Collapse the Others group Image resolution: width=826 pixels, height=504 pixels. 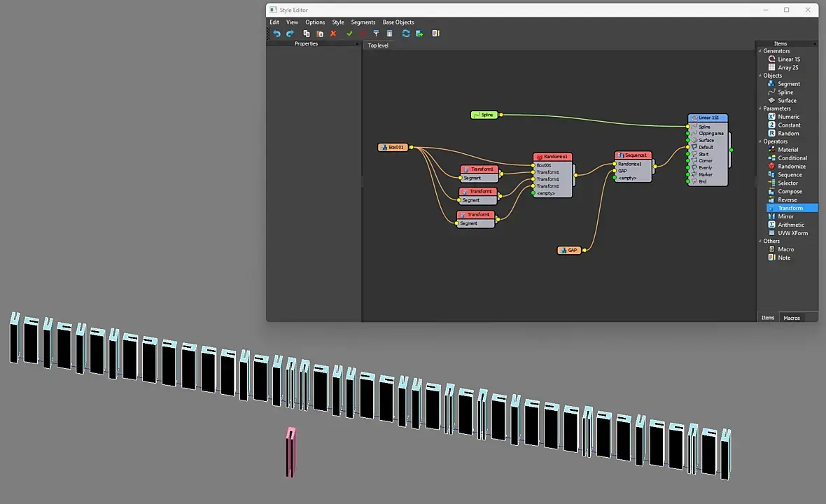760,241
